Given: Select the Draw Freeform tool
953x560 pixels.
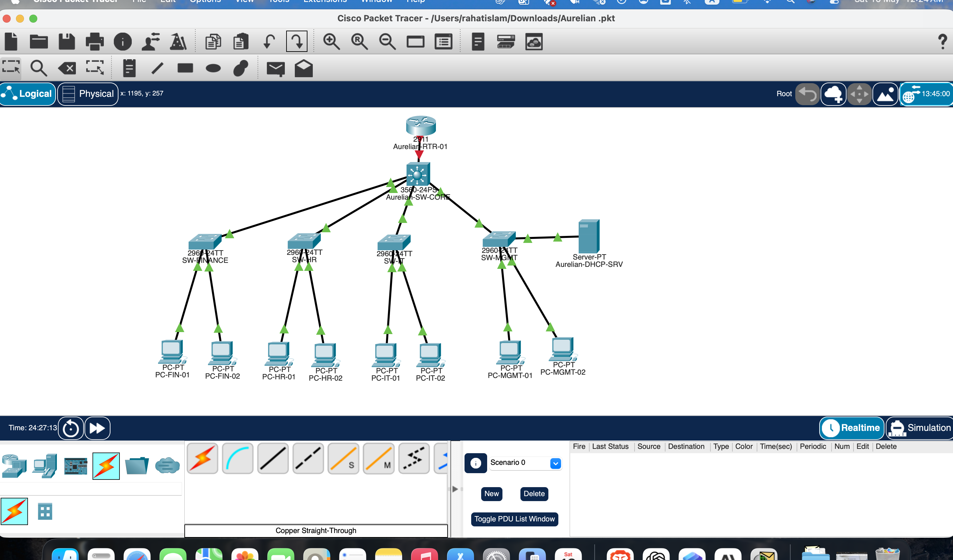Looking at the screenshot, I should coord(241,69).
